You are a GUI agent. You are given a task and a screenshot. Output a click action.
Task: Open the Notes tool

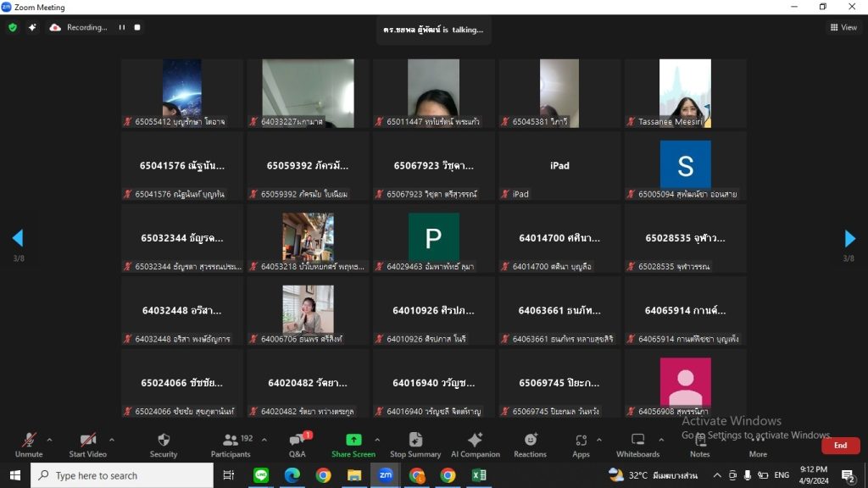(699, 445)
